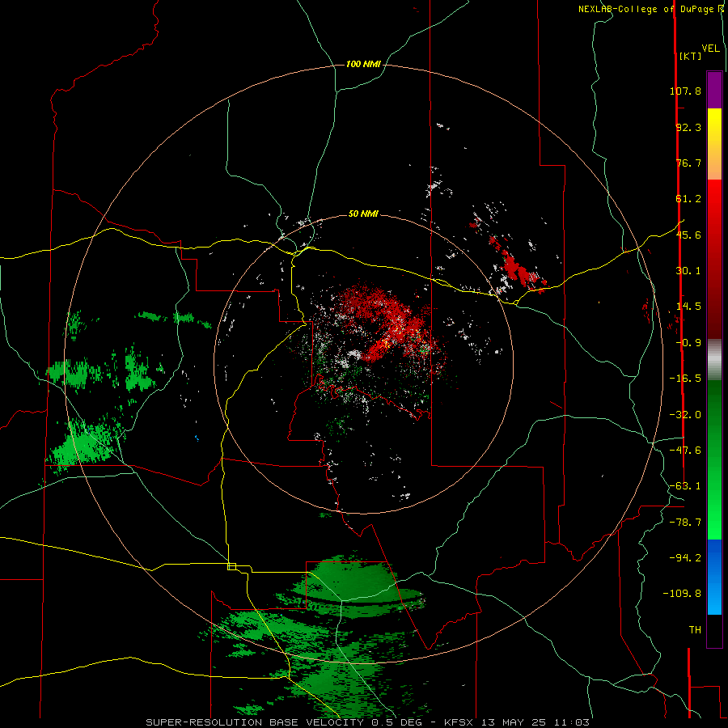Click the 45.6 velocity scale value
This screenshot has width=728, height=728.
coord(688,235)
